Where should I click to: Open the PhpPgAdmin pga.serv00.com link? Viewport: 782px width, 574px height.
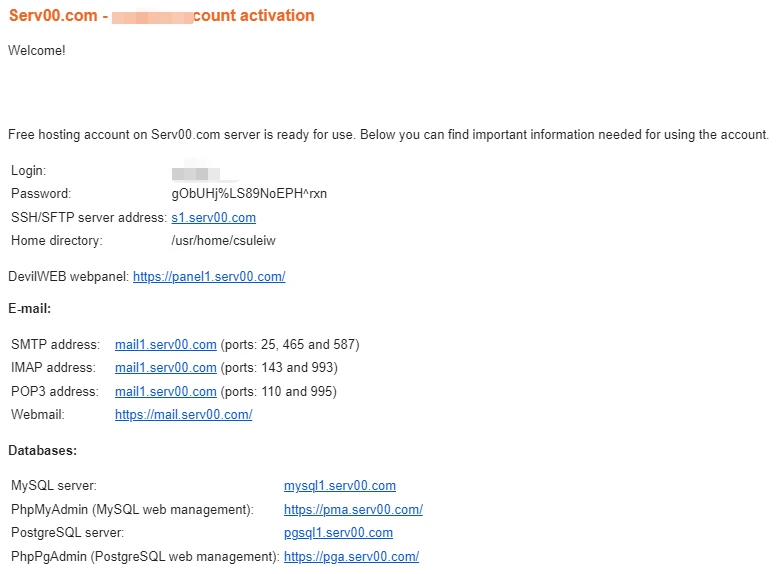(x=351, y=557)
